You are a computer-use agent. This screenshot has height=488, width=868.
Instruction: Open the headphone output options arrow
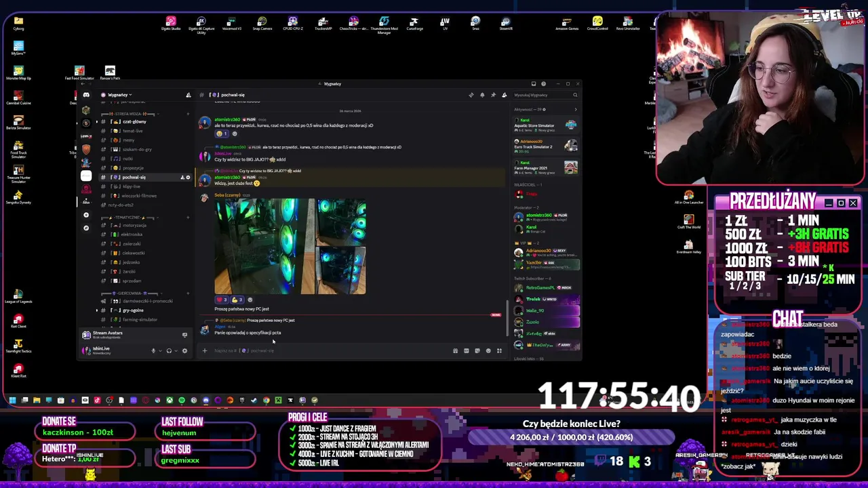tap(175, 351)
